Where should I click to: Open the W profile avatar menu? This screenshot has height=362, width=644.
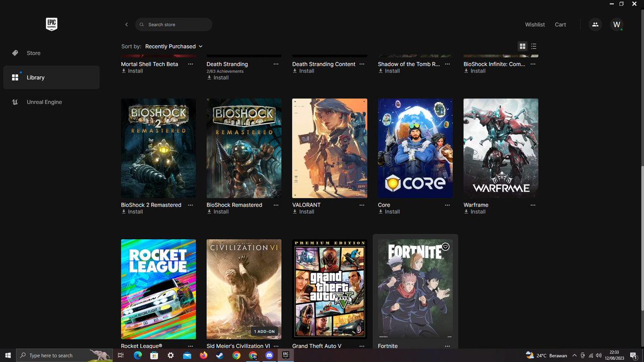tap(617, 25)
